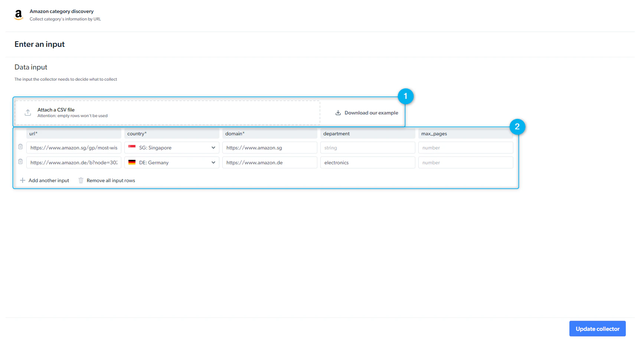Click trash icon beside Remove all input rows

(81, 180)
